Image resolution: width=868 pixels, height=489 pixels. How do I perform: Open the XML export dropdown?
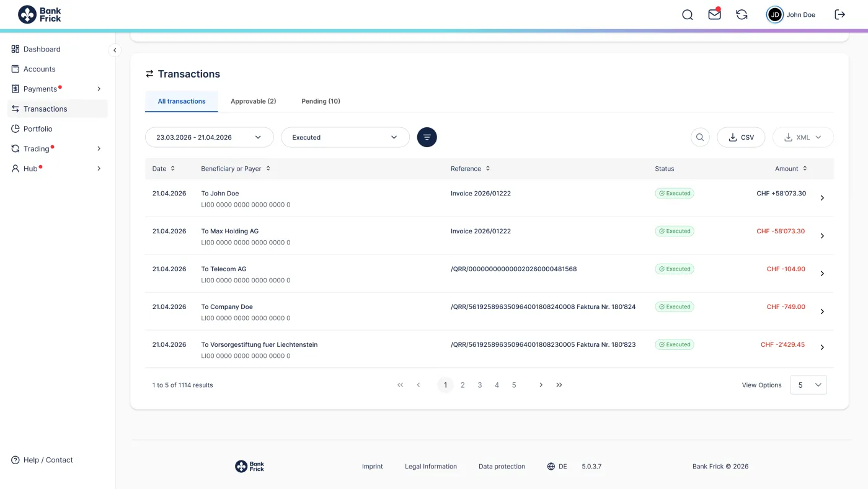coord(803,137)
